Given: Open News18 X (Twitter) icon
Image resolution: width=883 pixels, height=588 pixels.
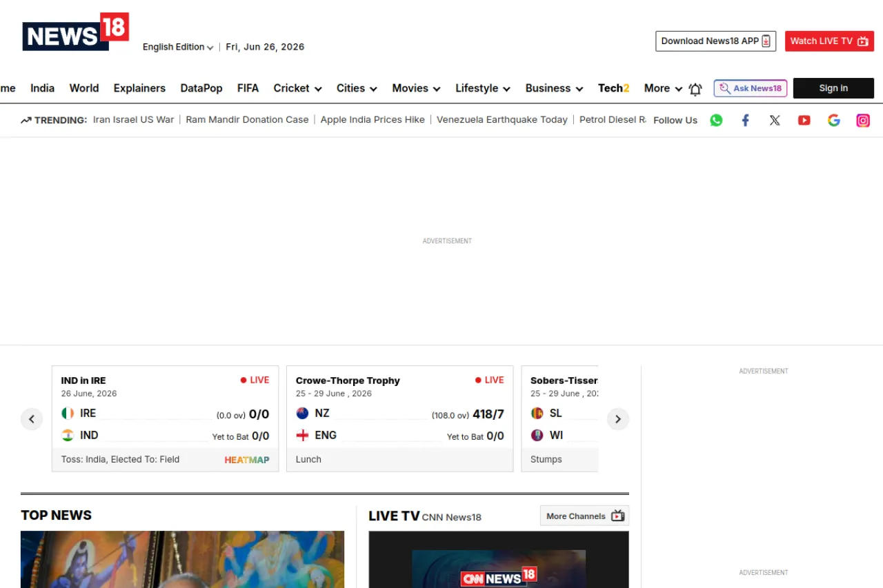Looking at the screenshot, I should point(775,120).
